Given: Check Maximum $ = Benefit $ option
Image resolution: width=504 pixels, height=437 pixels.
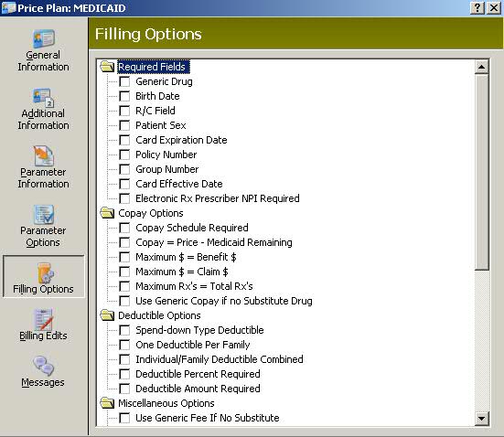Looking at the screenshot, I should 124,257.
